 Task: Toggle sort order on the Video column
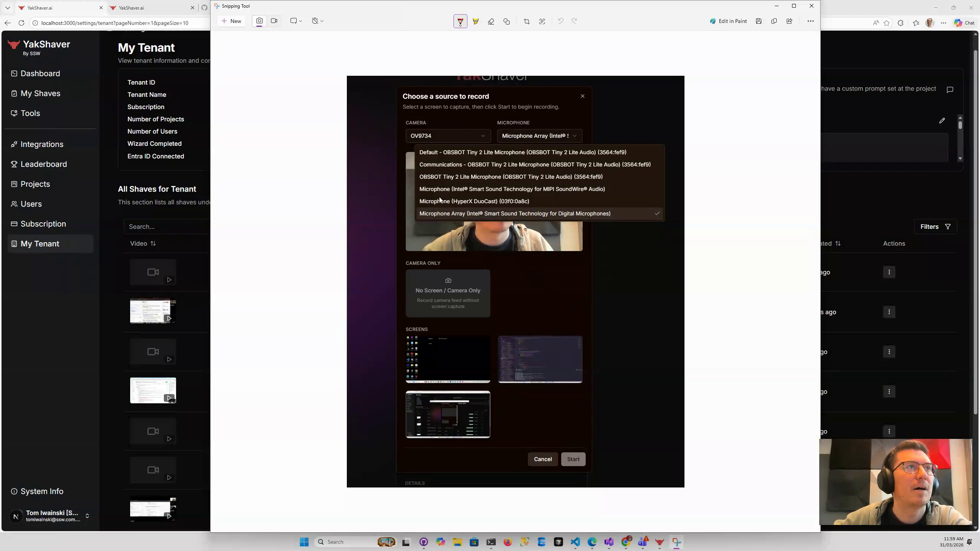tap(153, 243)
